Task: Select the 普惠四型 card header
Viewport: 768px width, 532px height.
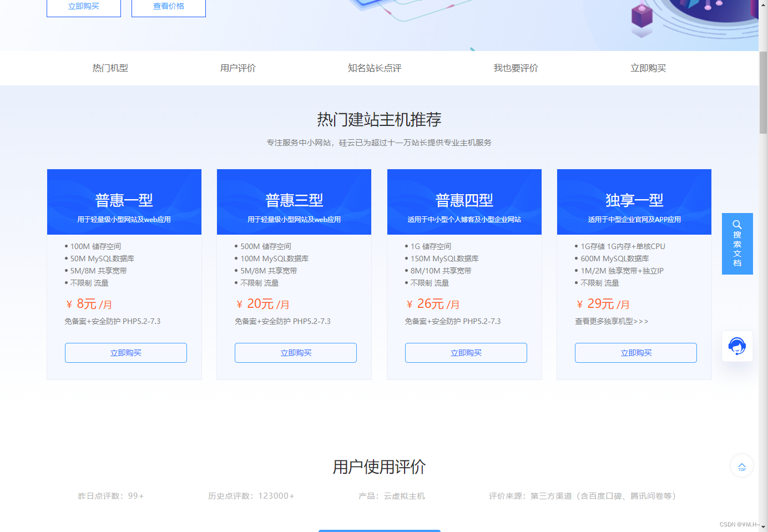Action: coord(464,202)
